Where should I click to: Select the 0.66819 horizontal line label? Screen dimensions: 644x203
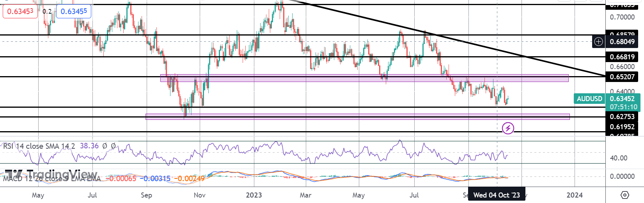pos(622,57)
